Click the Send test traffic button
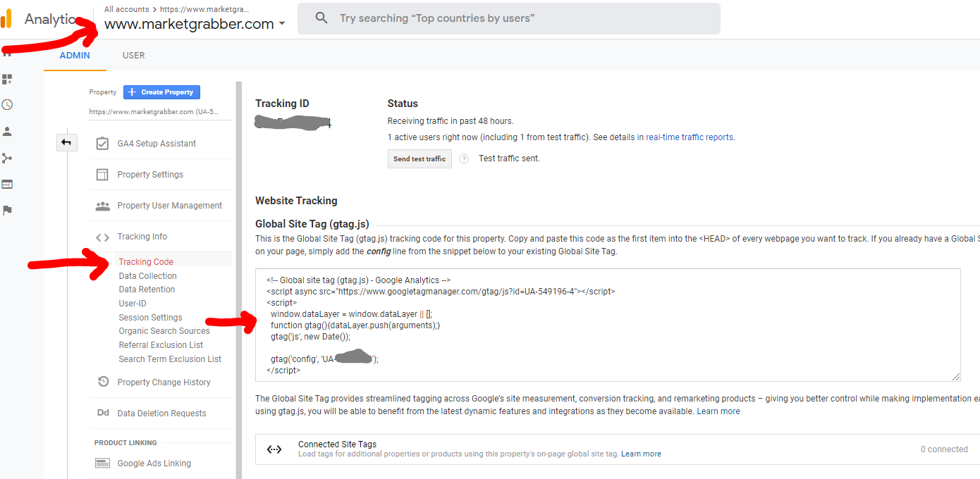This screenshot has height=479, width=980. 419,159
